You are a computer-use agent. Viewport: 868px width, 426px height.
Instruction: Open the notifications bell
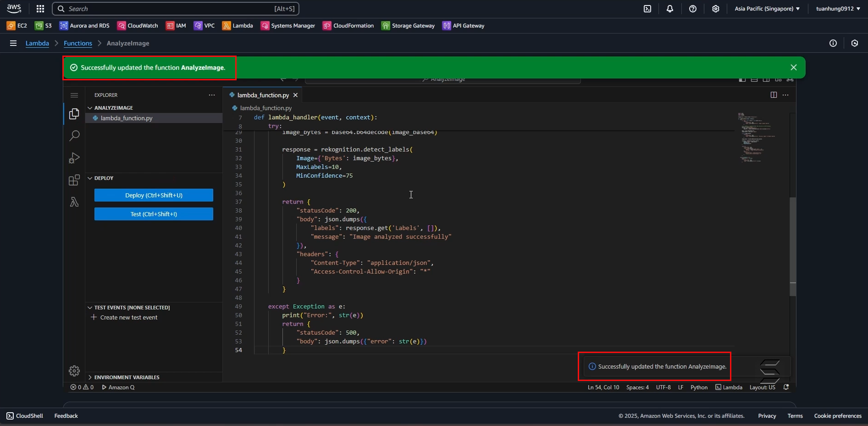(x=670, y=9)
